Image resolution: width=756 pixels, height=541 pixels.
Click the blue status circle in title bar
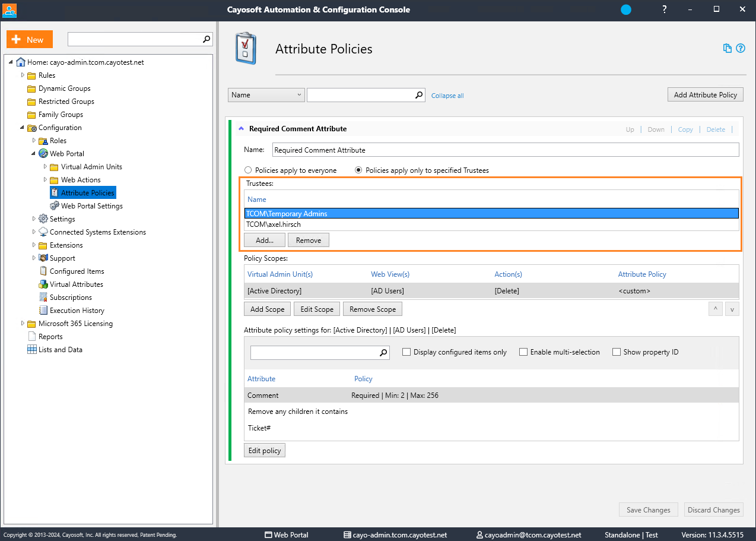(626, 10)
